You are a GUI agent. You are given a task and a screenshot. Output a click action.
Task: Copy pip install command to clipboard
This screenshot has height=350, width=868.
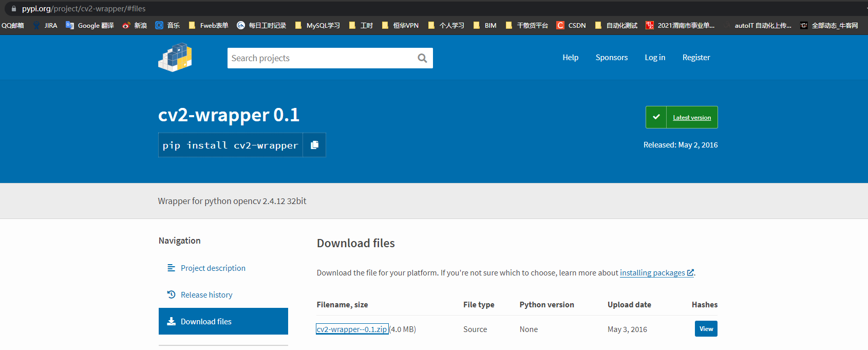coord(314,145)
